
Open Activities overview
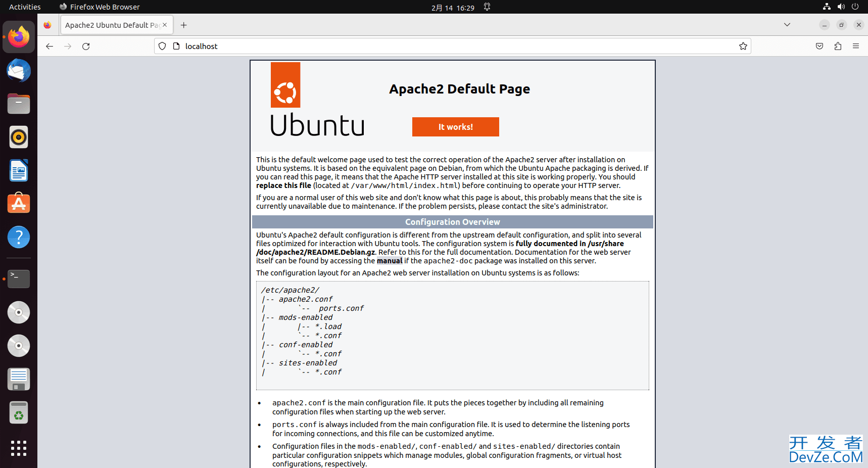tap(25, 7)
